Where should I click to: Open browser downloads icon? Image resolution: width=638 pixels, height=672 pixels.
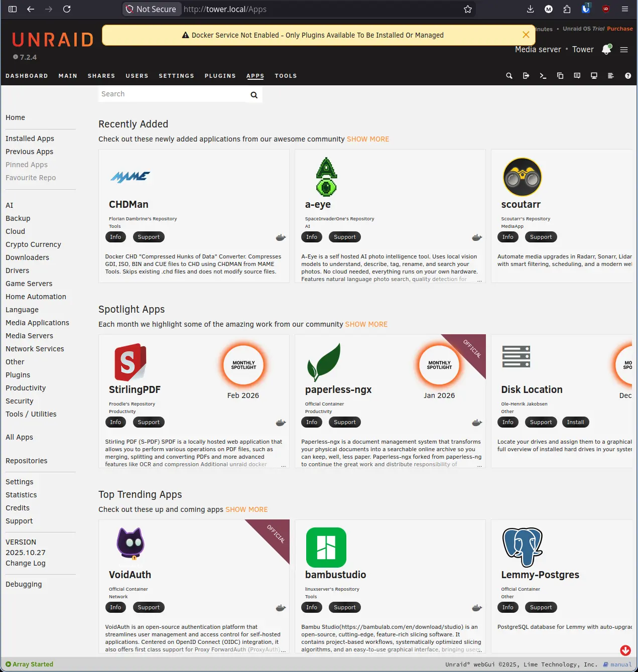click(x=530, y=9)
